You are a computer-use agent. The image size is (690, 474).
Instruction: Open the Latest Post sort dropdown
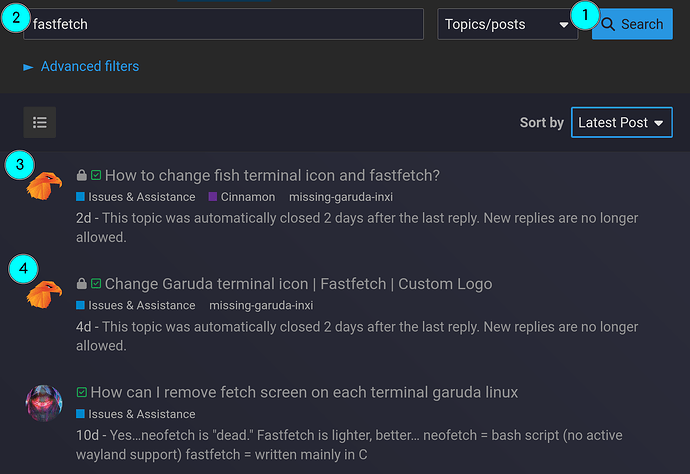621,122
